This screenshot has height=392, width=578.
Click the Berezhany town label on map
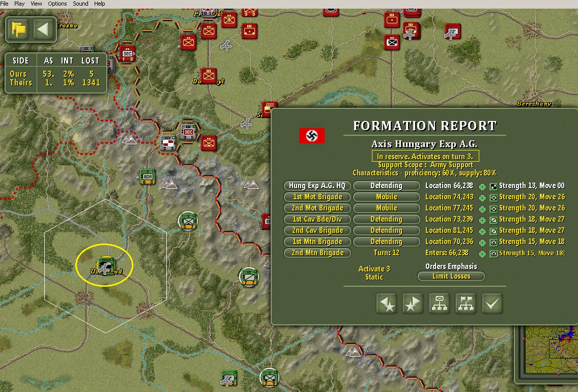coord(533,104)
